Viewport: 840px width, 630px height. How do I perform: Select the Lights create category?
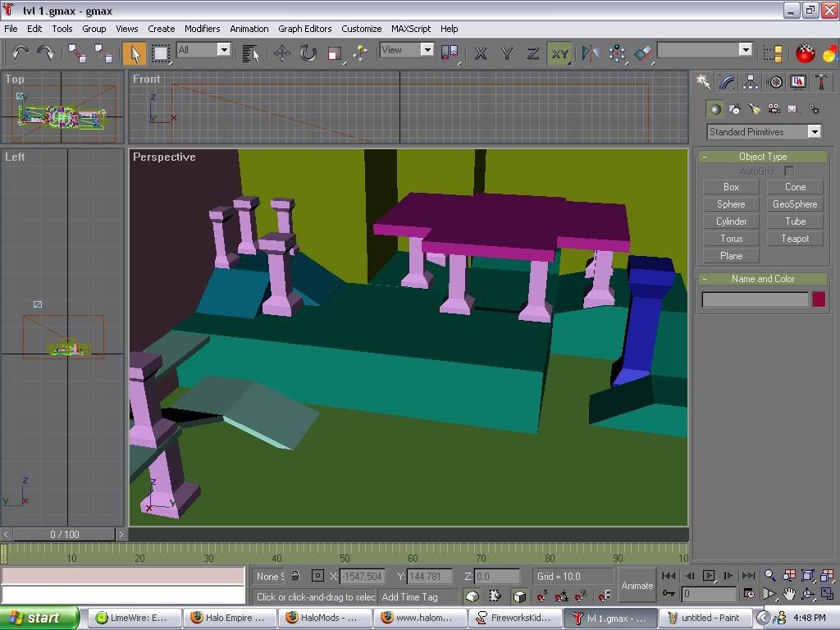(755, 109)
